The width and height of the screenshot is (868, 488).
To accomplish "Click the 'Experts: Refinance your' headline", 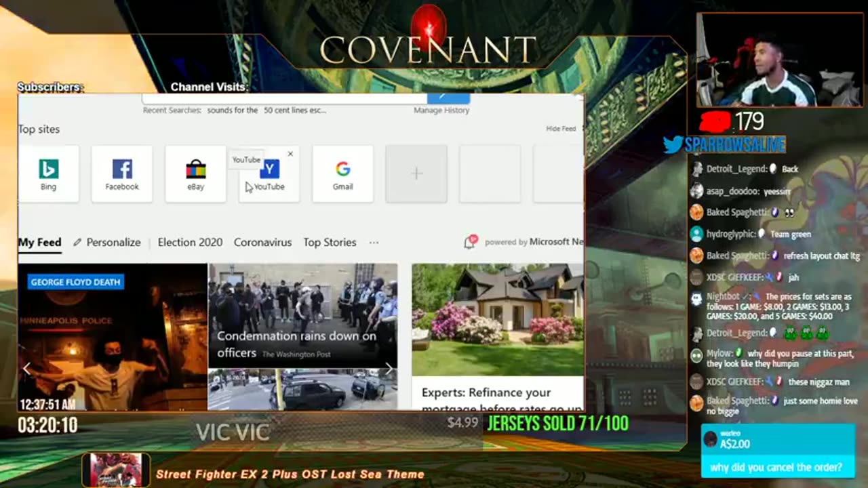I will click(x=486, y=392).
